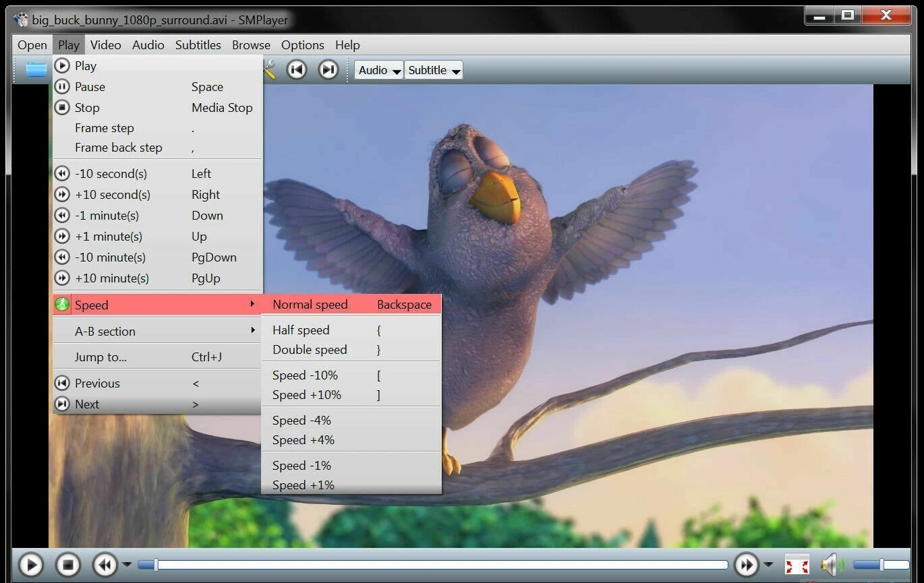Start playback with bottom play button
Viewport: 924px width, 583px height.
30,565
